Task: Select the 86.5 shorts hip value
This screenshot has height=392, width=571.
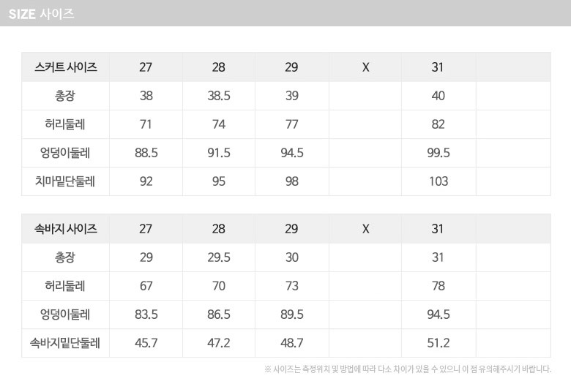Action: point(218,314)
